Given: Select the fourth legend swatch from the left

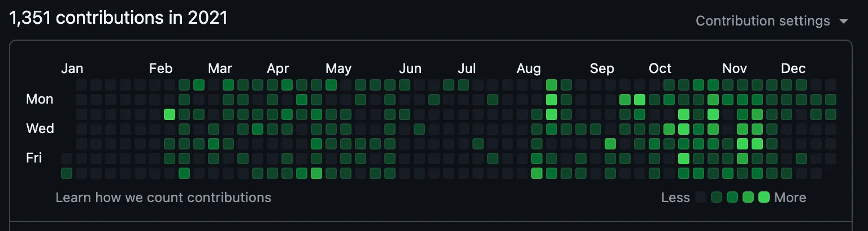Looking at the screenshot, I should tap(748, 198).
